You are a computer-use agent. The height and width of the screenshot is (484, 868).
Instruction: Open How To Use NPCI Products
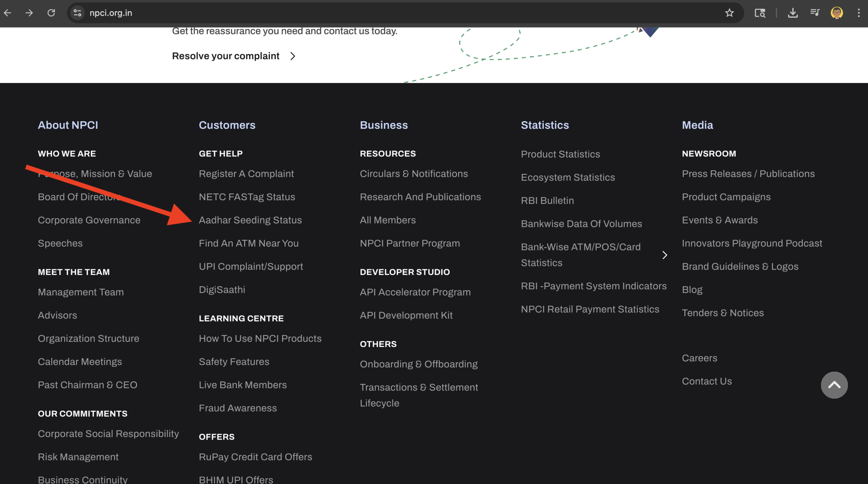pyautogui.click(x=260, y=338)
